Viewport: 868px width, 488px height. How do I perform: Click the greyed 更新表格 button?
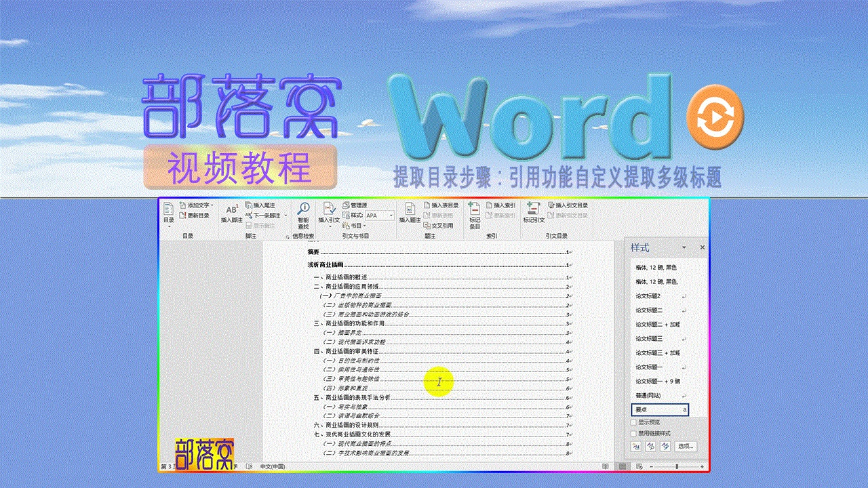439,216
